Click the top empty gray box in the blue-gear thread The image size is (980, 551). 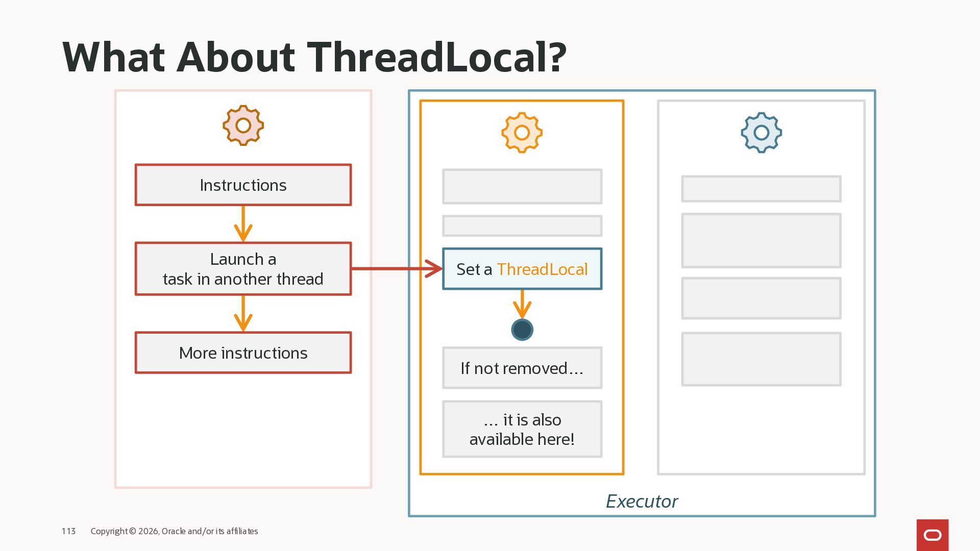point(761,189)
